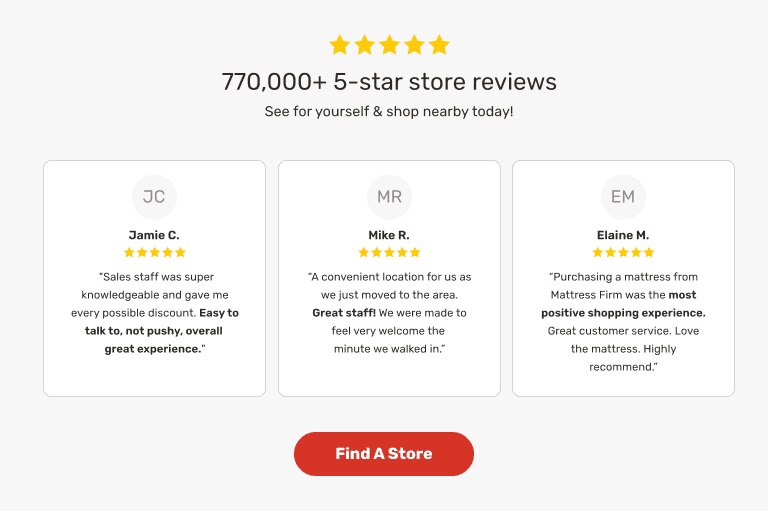Image resolution: width=768 pixels, height=511 pixels.
Task: Click reviewer name Jamie C.
Action: point(154,235)
